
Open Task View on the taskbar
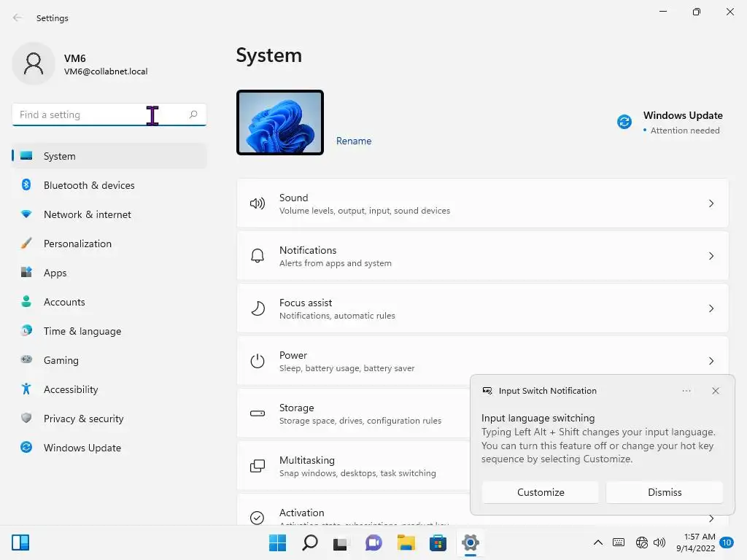point(341,542)
